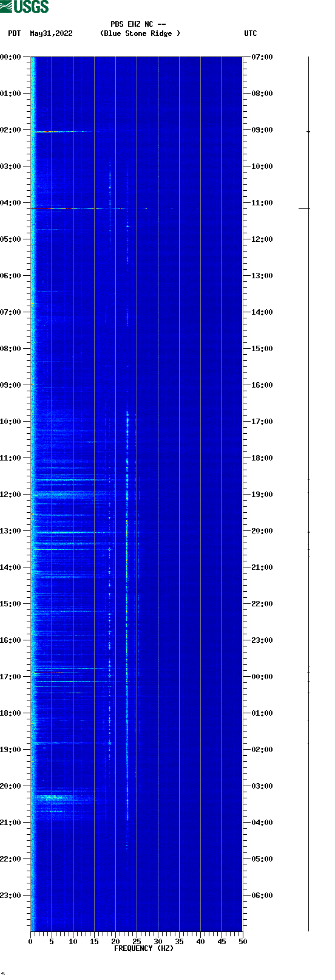Click the 15 Hz frequency tick label
The width and height of the screenshot is (335, 980).
coord(94,942)
